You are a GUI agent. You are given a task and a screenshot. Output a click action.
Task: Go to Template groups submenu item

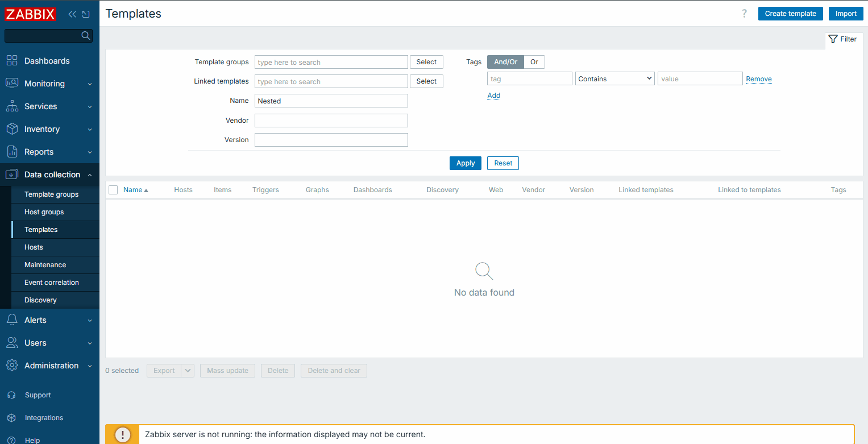point(51,194)
